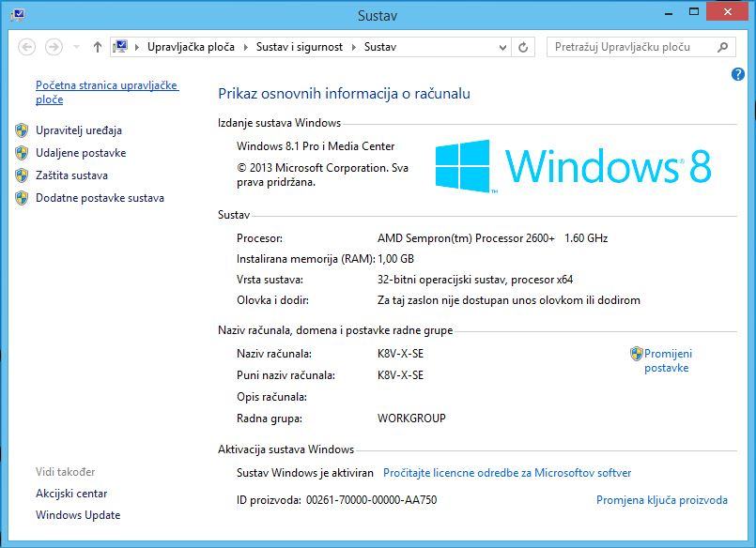Click the shield icon beside Dodatne postavke sustava
Viewport: 756px width, 548px height.
[x=22, y=198]
